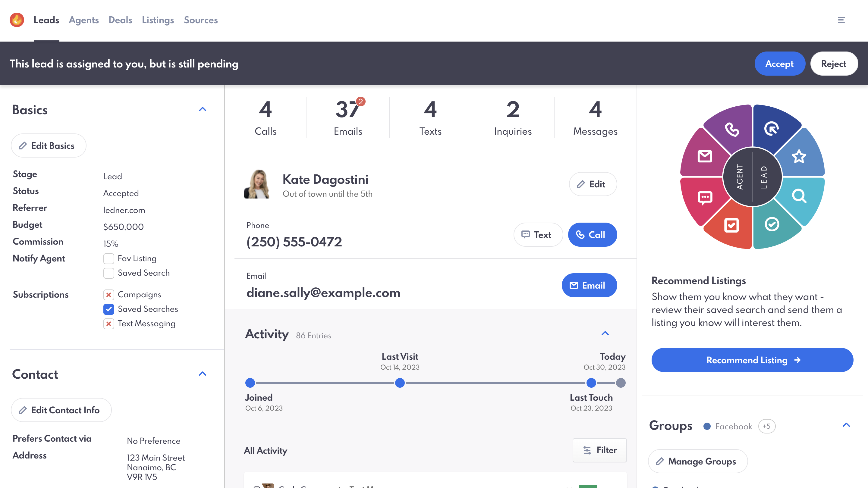
Task: Check the Saved Search notify box
Action: [108, 273]
